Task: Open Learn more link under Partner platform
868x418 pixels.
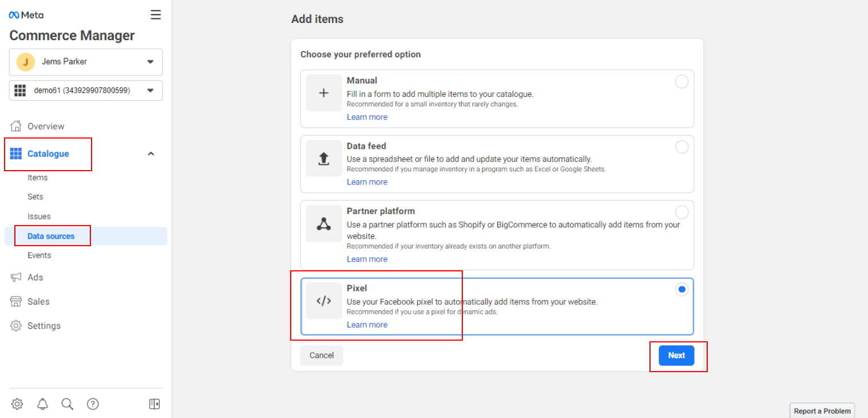Action: (x=367, y=259)
